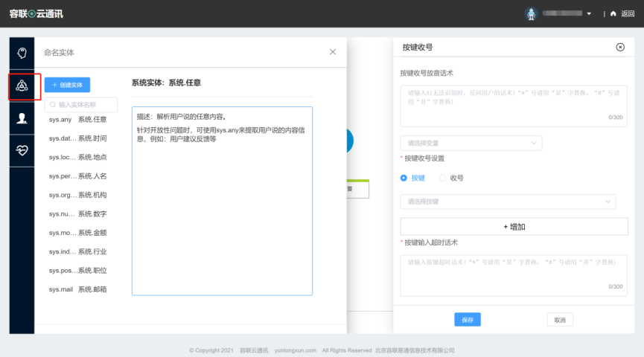Click 容联云通讯 text in the footer

tap(254, 350)
